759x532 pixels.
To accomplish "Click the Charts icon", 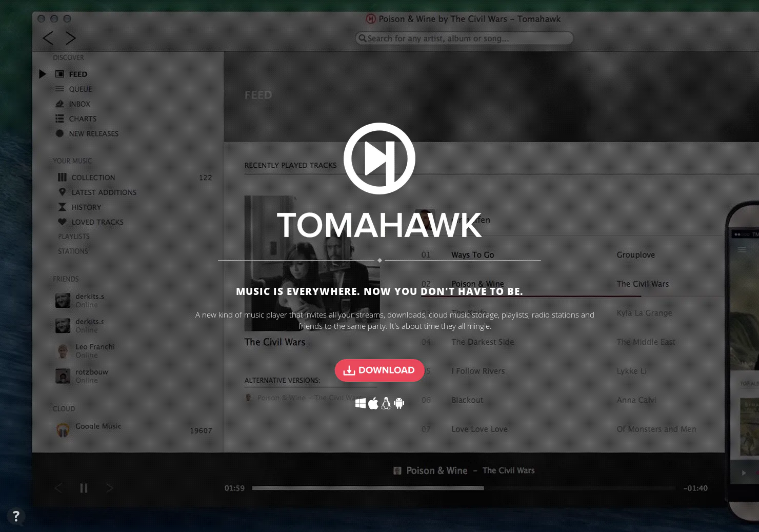I will pos(60,119).
